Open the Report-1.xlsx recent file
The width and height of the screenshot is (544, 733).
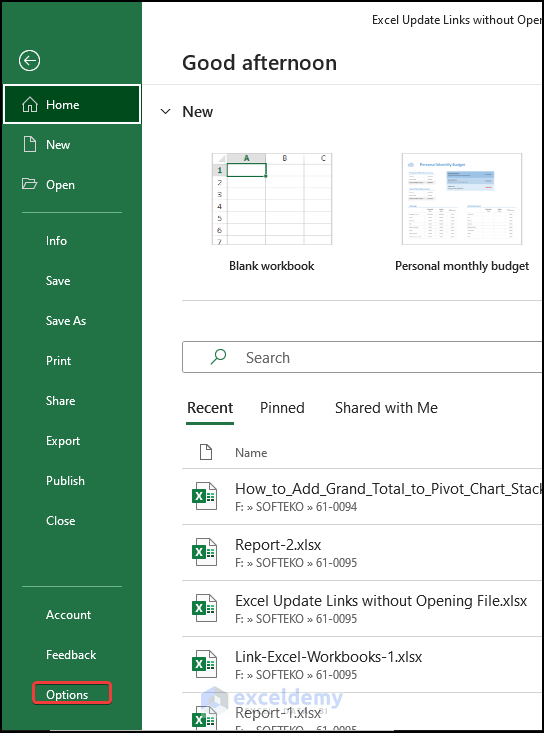click(x=363, y=713)
